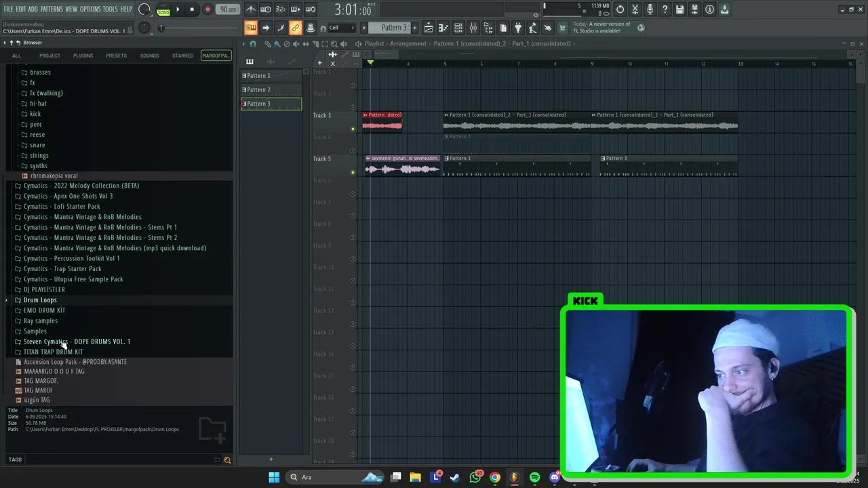868x488 pixels.
Task: Stop playback with the Stop button
Action: [192, 9]
